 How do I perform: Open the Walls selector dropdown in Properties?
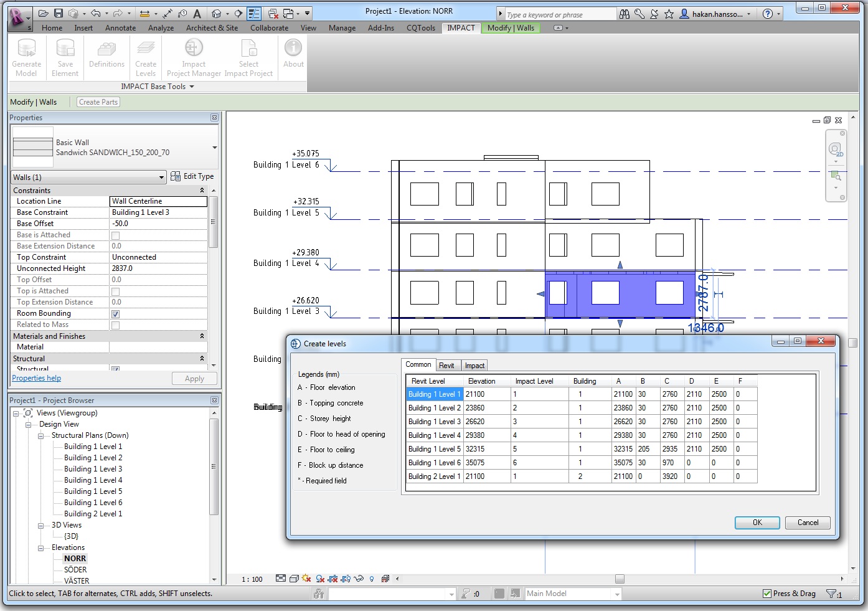point(161,177)
